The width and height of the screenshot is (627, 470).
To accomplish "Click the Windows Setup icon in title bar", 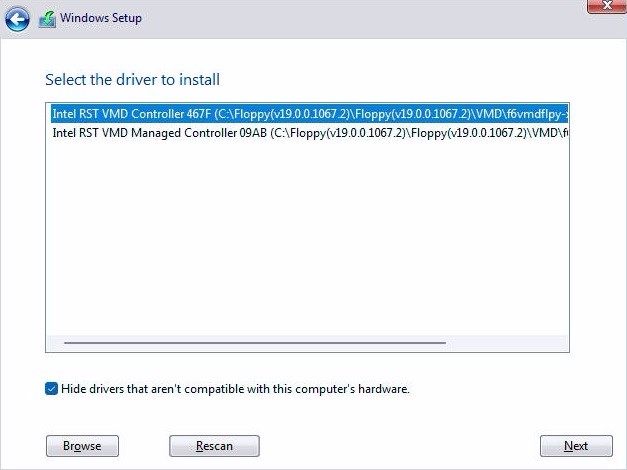I will [47, 18].
